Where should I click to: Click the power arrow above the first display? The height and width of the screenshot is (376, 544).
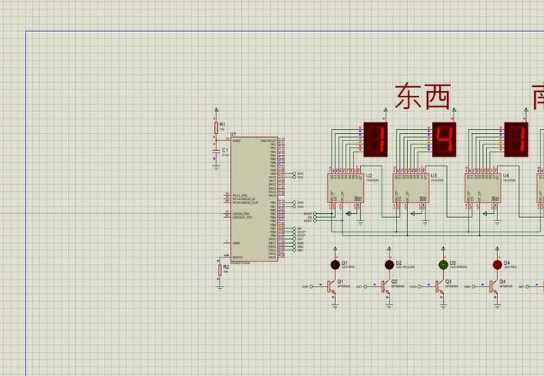385,111
